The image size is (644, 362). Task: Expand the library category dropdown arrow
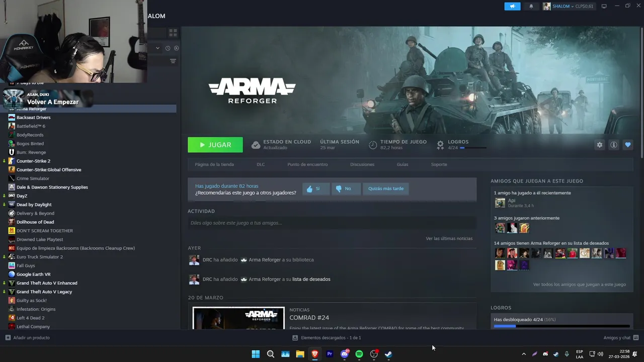[157, 48]
